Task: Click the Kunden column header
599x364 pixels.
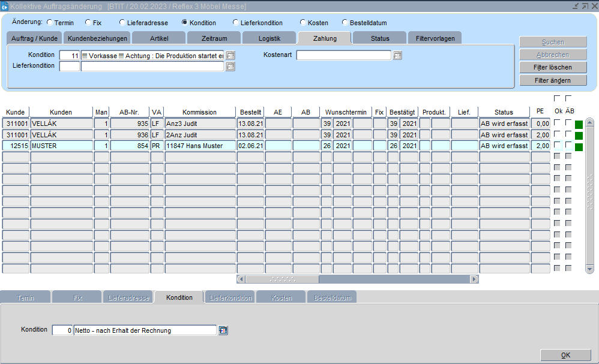Action: tap(61, 112)
